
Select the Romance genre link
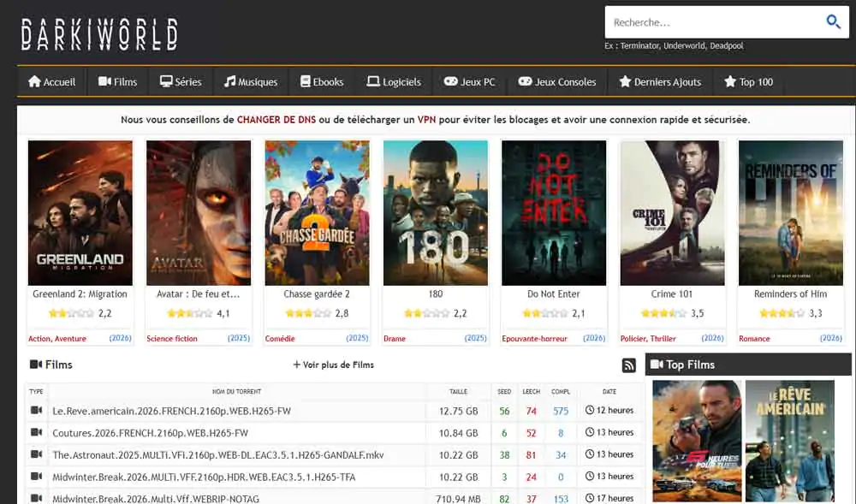click(754, 339)
